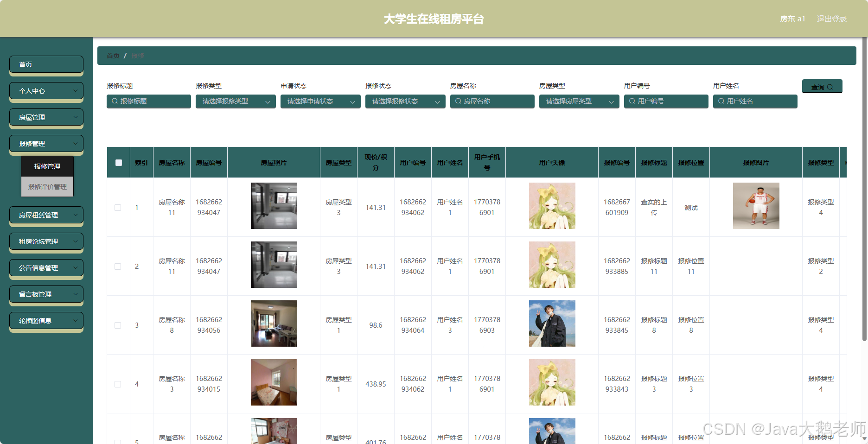Open the 请选择报修类型 dropdown

[x=236, y=101]
